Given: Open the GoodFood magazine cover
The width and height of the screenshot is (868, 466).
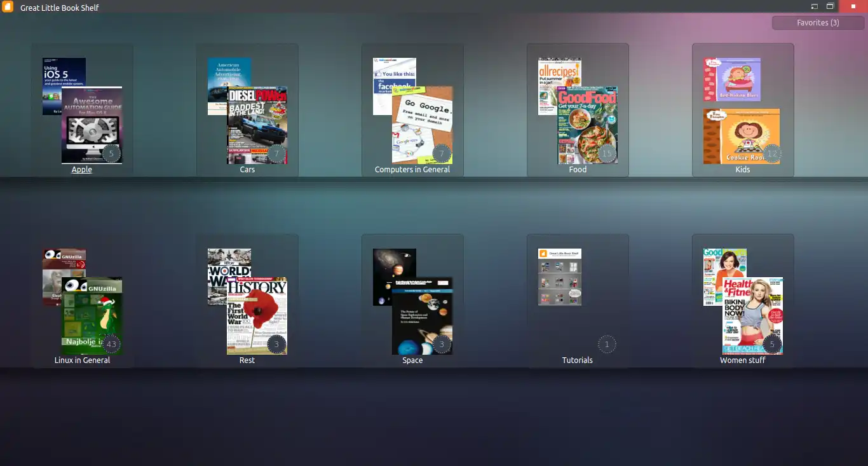Looking at the screenshot, I should 588,125.
